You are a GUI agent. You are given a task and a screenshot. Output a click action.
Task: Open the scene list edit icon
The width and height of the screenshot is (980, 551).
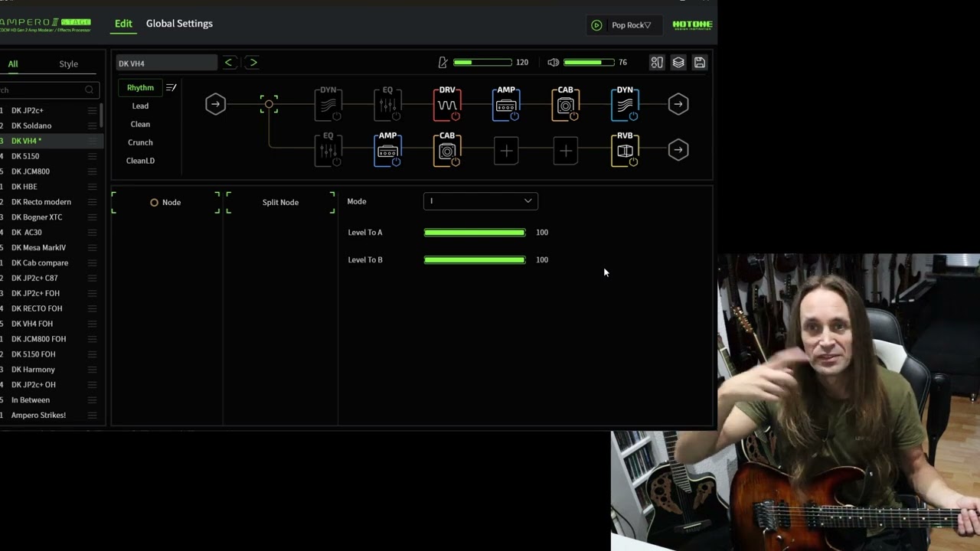[171, 88]
